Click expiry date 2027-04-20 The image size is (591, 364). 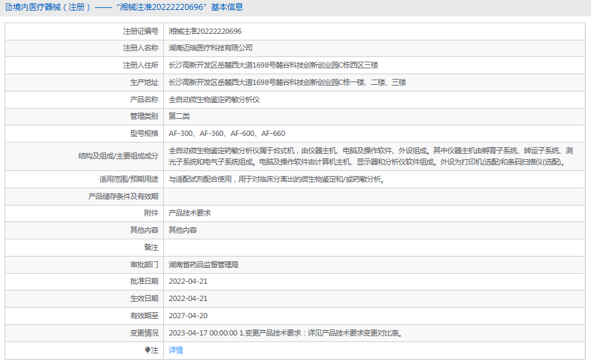[x=188, y=316]
